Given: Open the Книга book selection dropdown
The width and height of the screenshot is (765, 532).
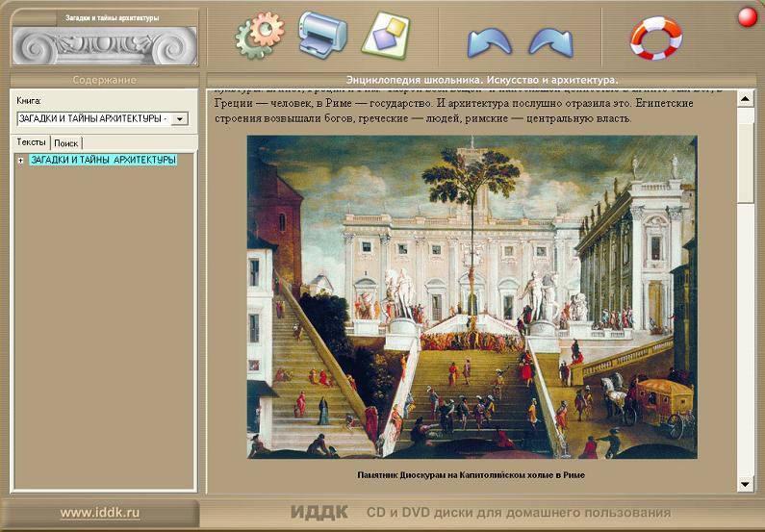Looking at the screenshot, I should click(x=180, y=119).
